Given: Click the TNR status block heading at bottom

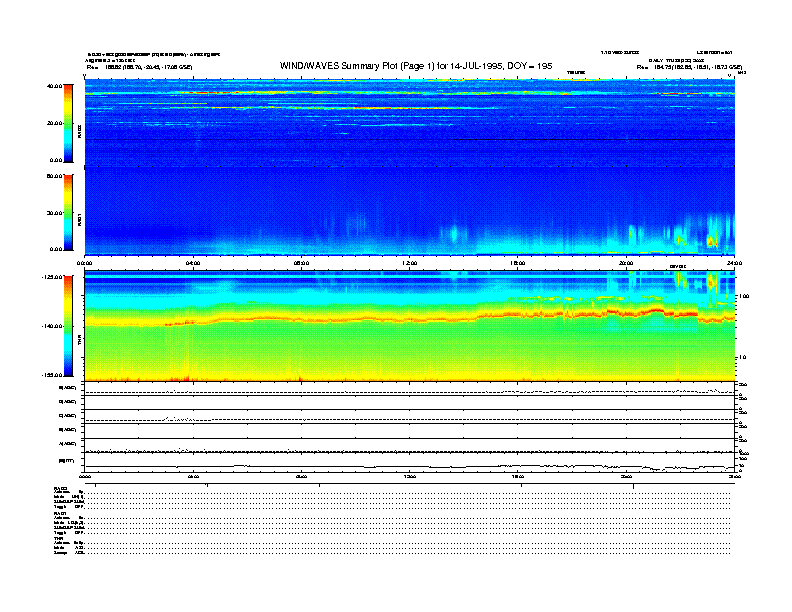Looking at the screenshot, I should 58,538.
